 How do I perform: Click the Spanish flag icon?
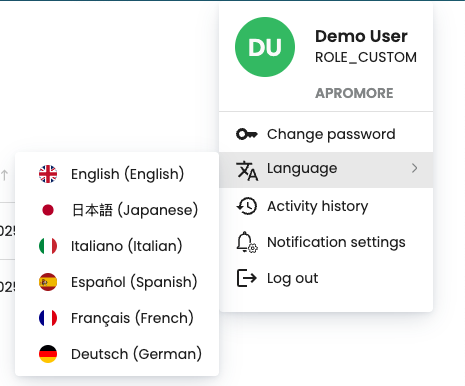(48, 282)
